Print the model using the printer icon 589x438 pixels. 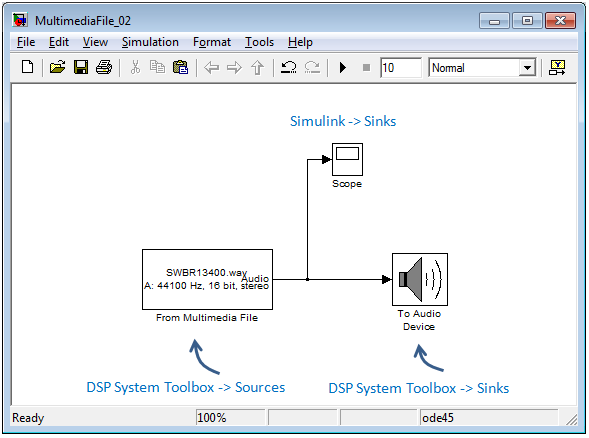pos(104,68)
